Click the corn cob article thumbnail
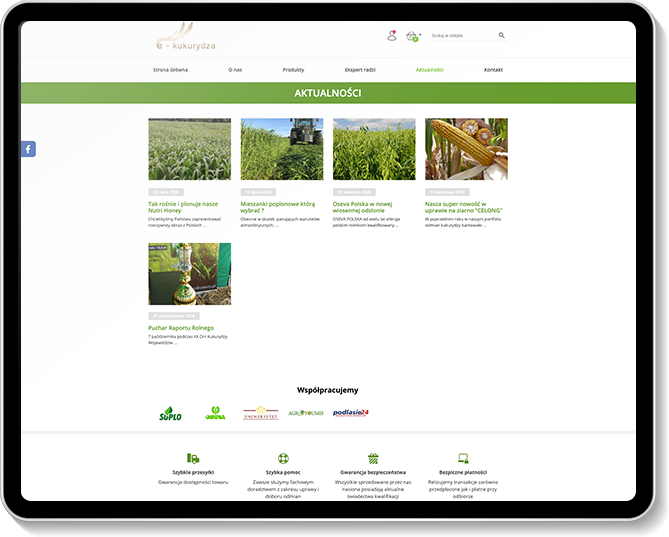This screenshot has width=669, height=537. point(466,149)
